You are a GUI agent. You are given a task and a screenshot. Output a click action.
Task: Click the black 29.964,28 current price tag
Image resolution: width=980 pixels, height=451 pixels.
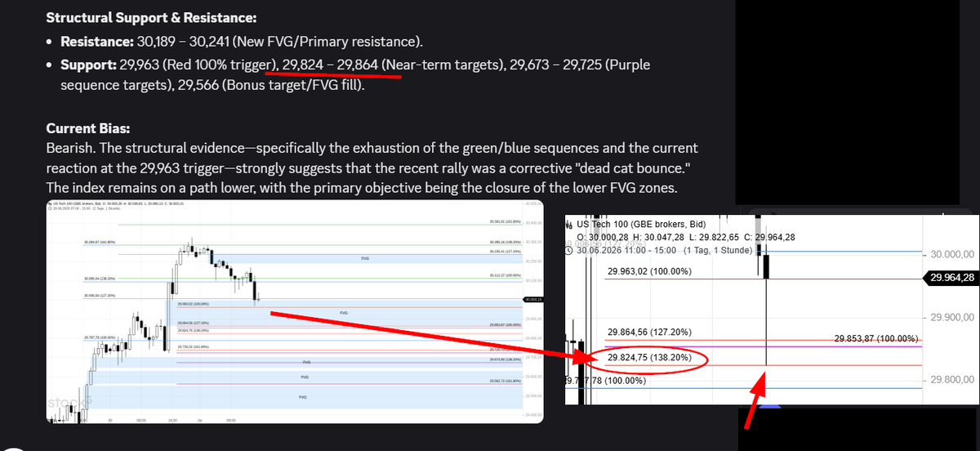(x=950, y=279)
